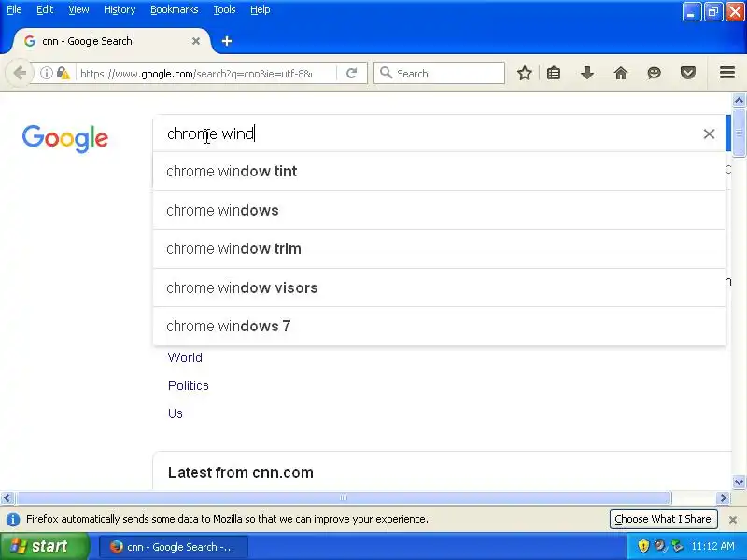The image size is (747, 560).
Task: Open the Bookmarks menu
Action: pyautogui.click(x=175, y=9)
